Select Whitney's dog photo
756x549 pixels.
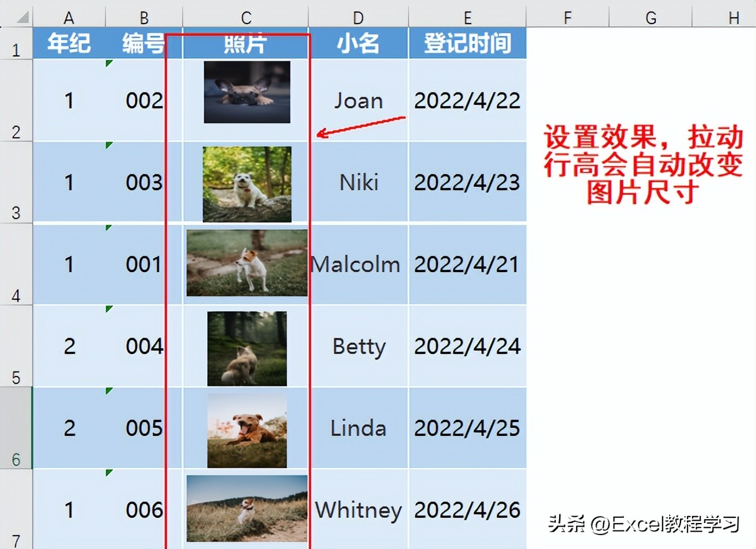247,509
